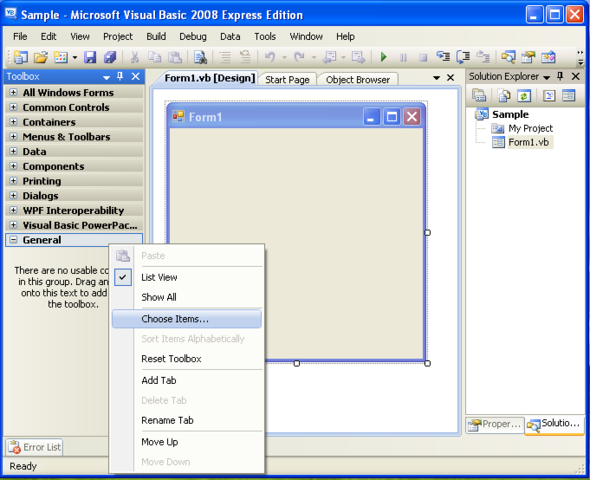Click View Designer icon in Solution Explorer
This screenshot has width=590, height=480.
tap(569, 96)
